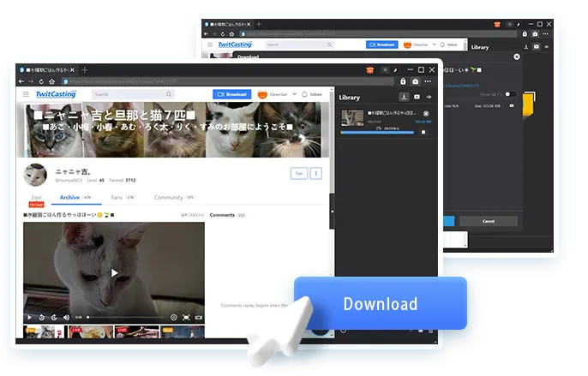Open the three-dot options button next to Fan
The height and width of the screenshot is (376, 588).
pyautogui.click(x=315, y=173)
